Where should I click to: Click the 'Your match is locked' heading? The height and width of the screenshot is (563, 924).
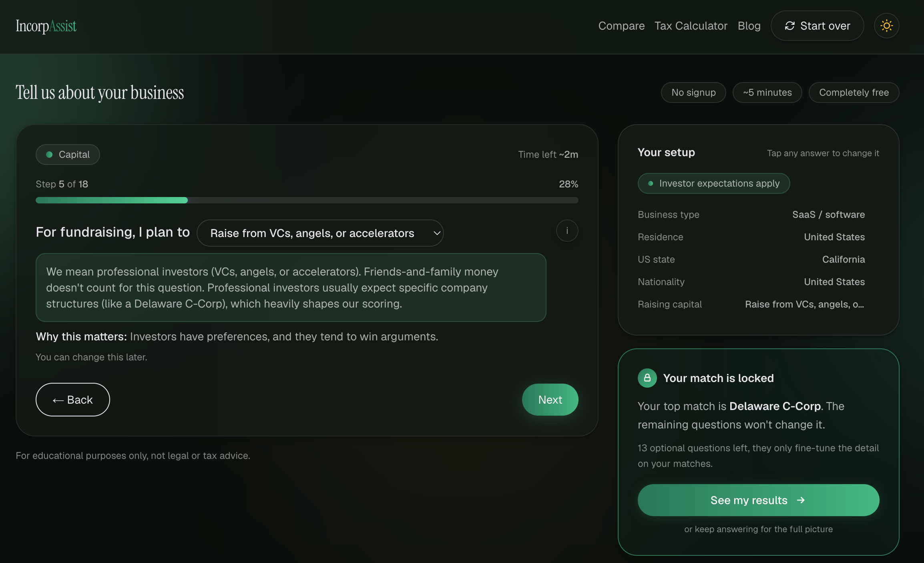(x=718, y=378)
